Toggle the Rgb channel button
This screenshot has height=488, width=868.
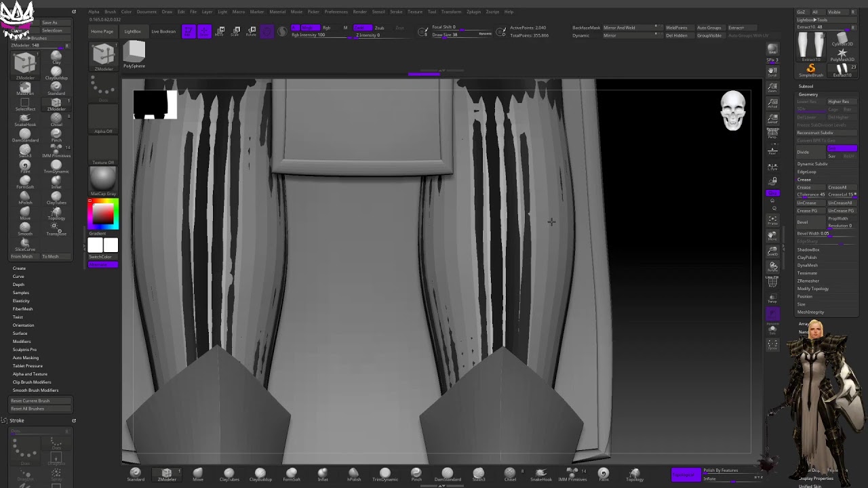(326, 28)
